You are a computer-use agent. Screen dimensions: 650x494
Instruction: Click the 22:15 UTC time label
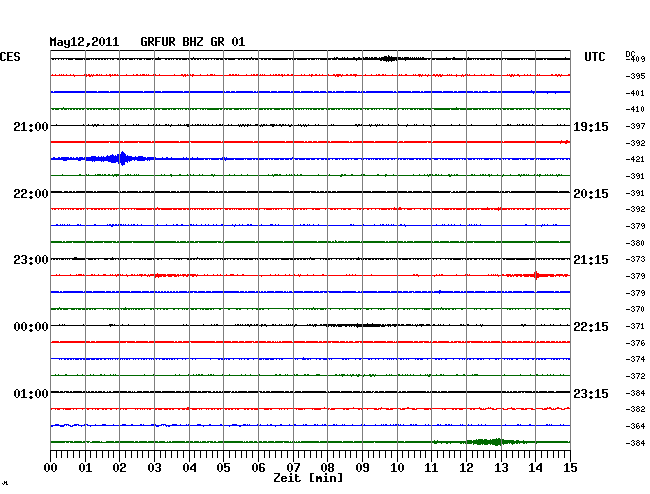[x=591, y=327]
